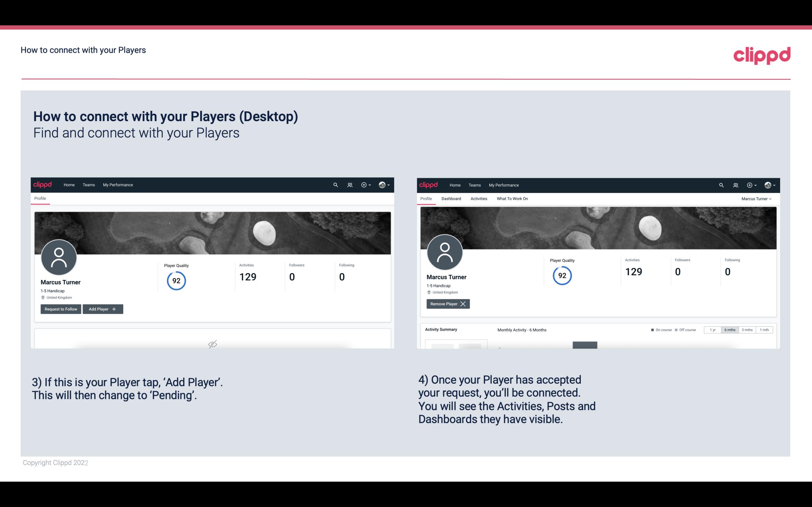Click the connections icon in right navbar
The height and width of the screenshot is (507, 812).
coord(735,184)
